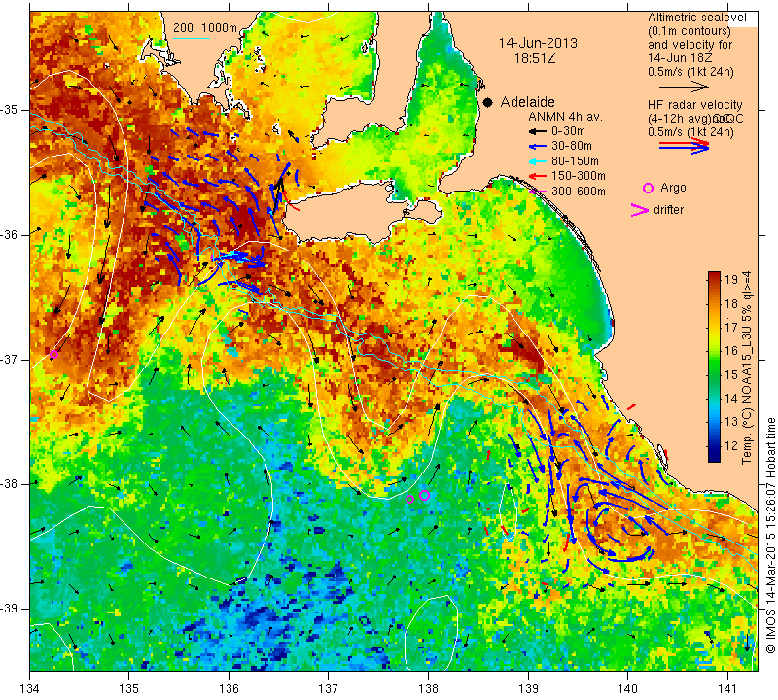Image resolution: width=778 pixels, height=700 pixels.
Task: Click the longitude axis label '141'
Action: pos(727,689)
